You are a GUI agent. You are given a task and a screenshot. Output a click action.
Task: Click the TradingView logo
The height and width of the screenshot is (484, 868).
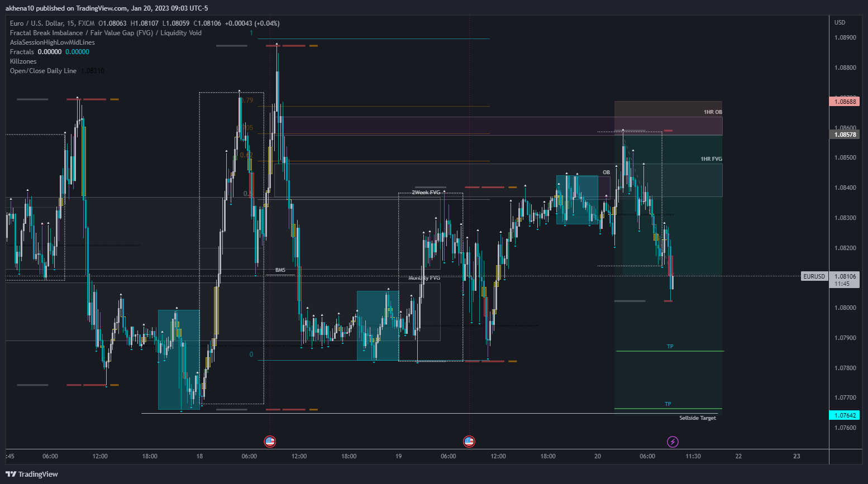(32, 474)
